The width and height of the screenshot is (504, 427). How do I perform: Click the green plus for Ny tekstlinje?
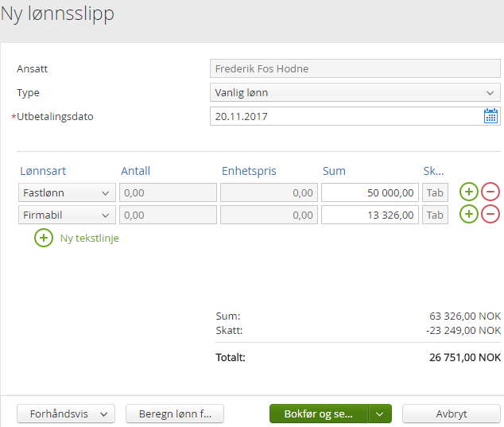click(44, 238)
